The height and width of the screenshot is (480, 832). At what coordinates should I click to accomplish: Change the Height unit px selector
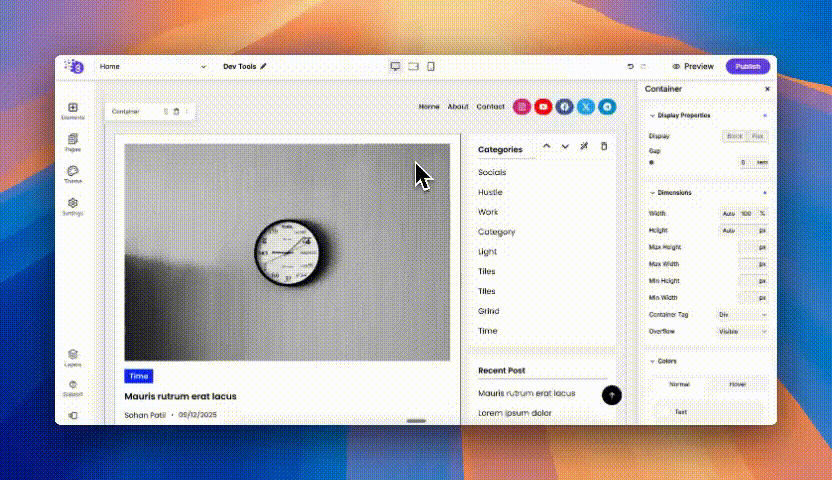pos(762,230)
